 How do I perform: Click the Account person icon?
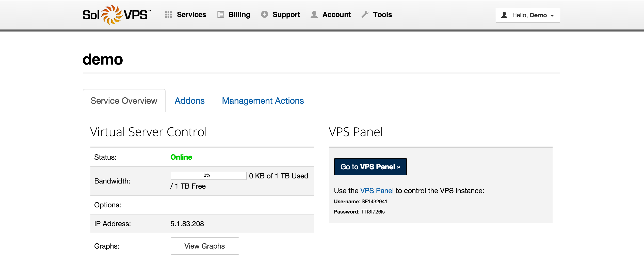coord(314,14)
